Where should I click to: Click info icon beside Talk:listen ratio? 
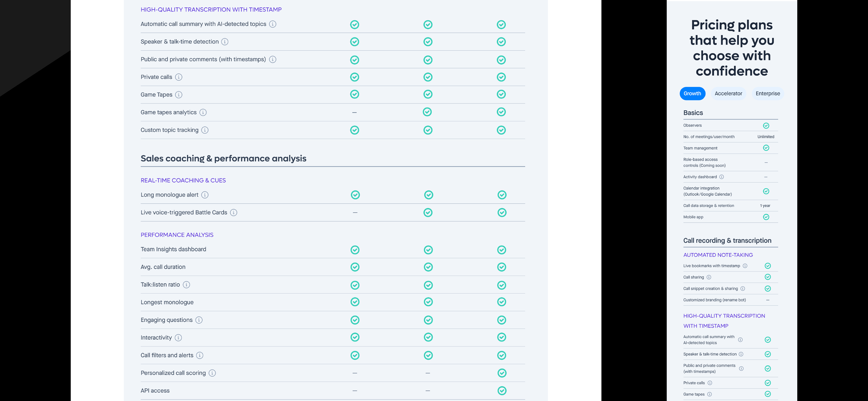(186, 285)
